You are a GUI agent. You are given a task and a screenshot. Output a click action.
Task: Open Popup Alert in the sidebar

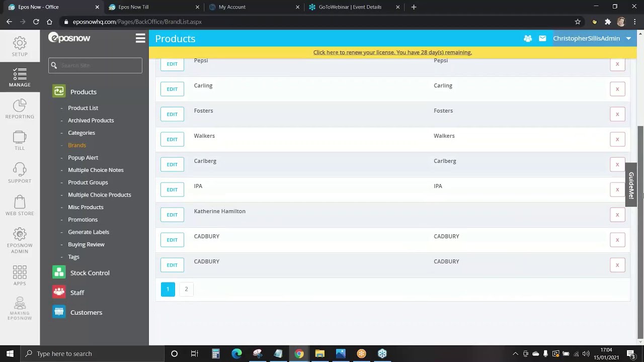point(83,157)
